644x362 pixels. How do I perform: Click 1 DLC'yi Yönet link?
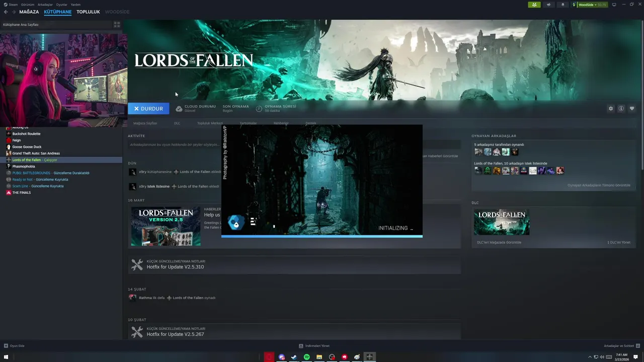tap(619, 242)
